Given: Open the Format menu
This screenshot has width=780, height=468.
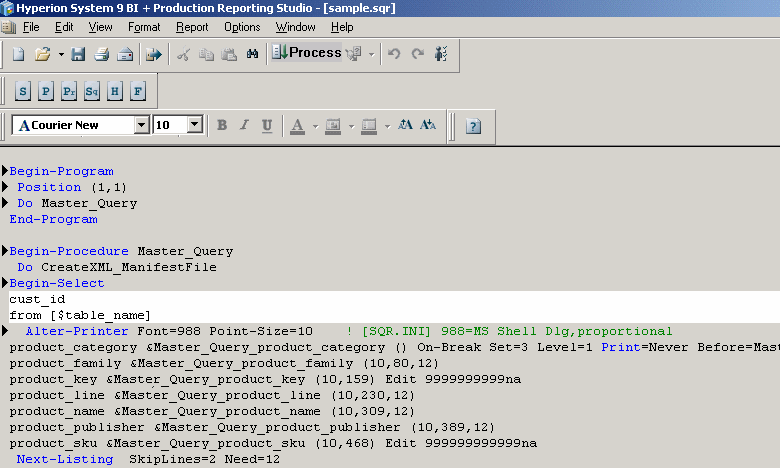Looking at the screenshot, I should click(144, 27).
